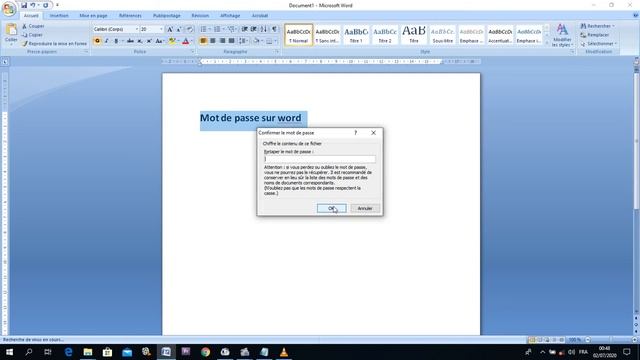The image size is (640, 360).
Task: Open the Rechercher dropdown
Action: click(598, 26)
